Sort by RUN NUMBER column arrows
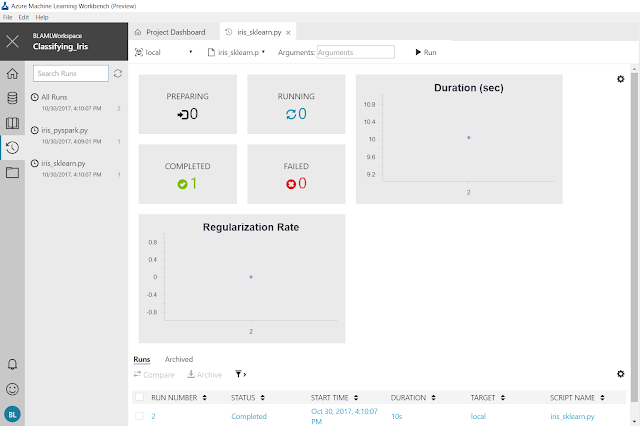640x426 pixels. [x=204, y=397]
